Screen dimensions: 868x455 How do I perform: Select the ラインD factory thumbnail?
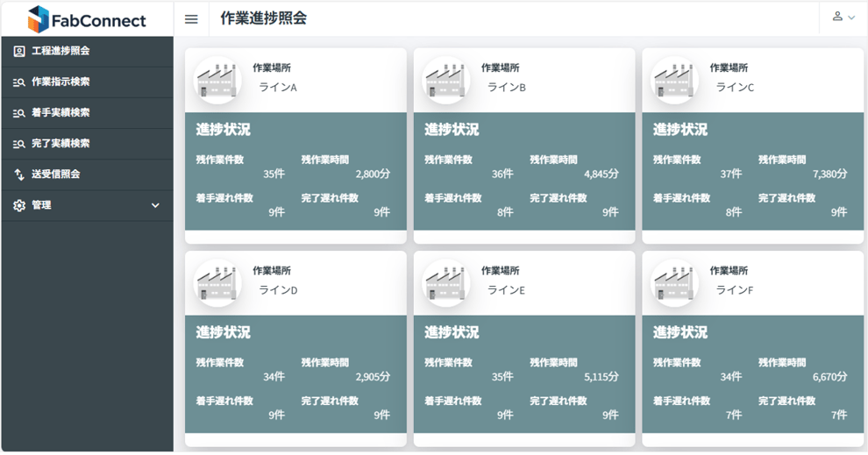[217, 283]
